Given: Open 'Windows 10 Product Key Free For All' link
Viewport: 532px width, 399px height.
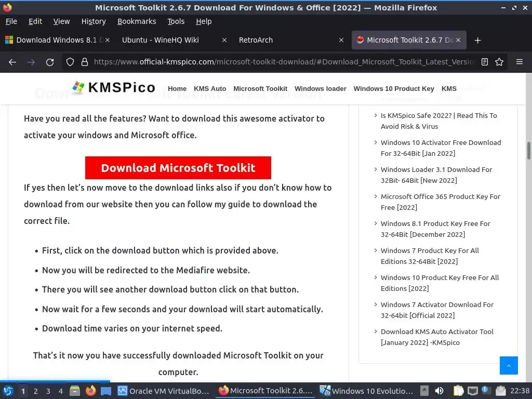Looking at the screenshot, I should [x=440, y=283].
